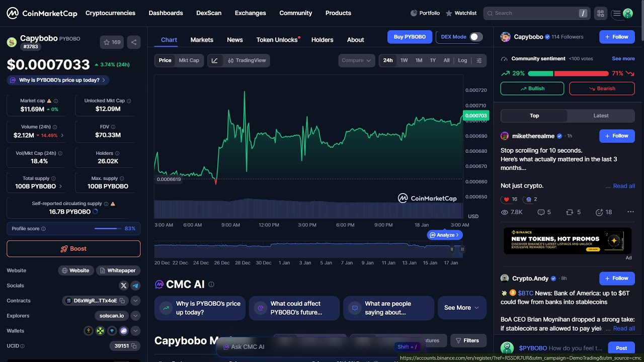
Task: Open the Compare dropdown
Action: pos(356,60)
